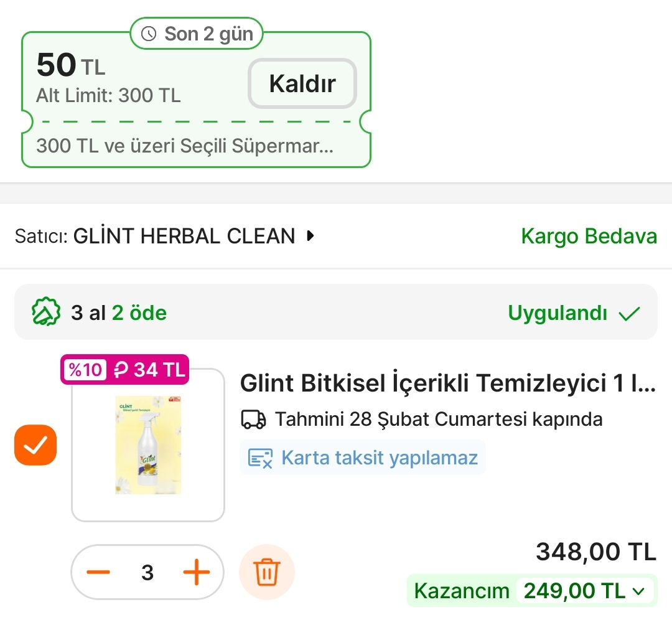The height and width of the screenshot is (620, 672).
Task: Expand the Kazancım savings dropdown
Action: pyautogui.click(x=638, y=591)
